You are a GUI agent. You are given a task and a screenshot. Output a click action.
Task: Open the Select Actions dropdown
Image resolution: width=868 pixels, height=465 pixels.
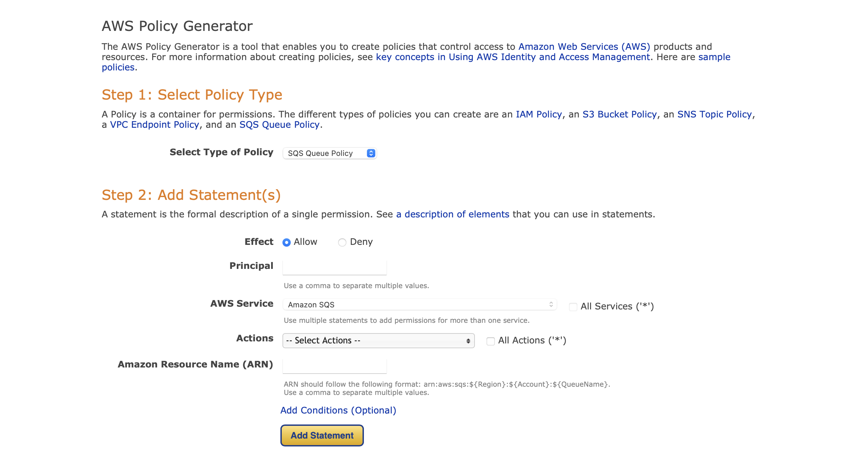(378, 340)
